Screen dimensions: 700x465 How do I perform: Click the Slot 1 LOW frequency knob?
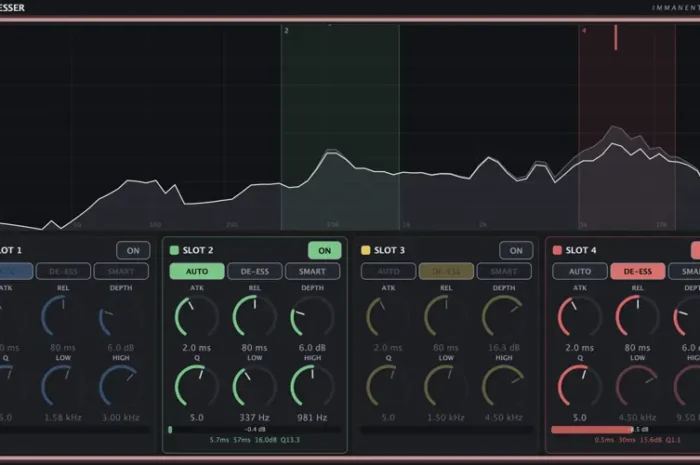pos(63,387)
